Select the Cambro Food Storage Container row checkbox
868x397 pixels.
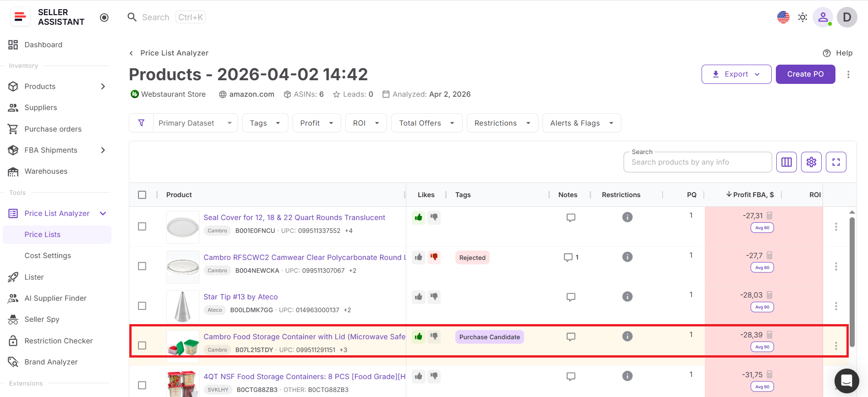142,346
